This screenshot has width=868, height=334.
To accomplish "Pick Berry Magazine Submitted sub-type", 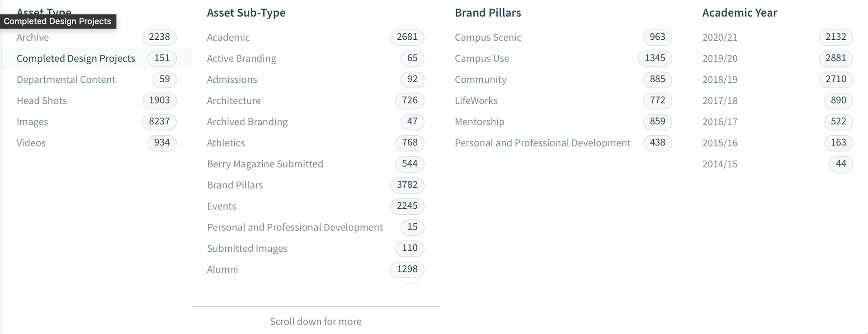I will point(316,164).
